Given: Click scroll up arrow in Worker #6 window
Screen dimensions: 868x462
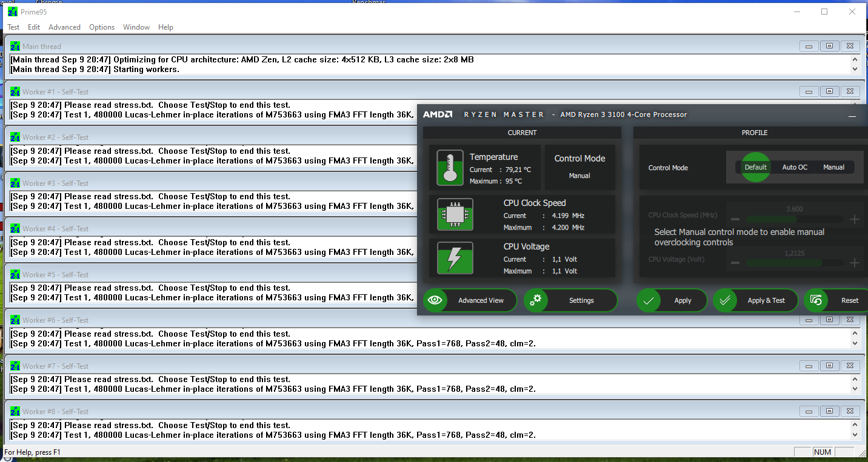Looking at the screenshot, I should coord(855,334).
